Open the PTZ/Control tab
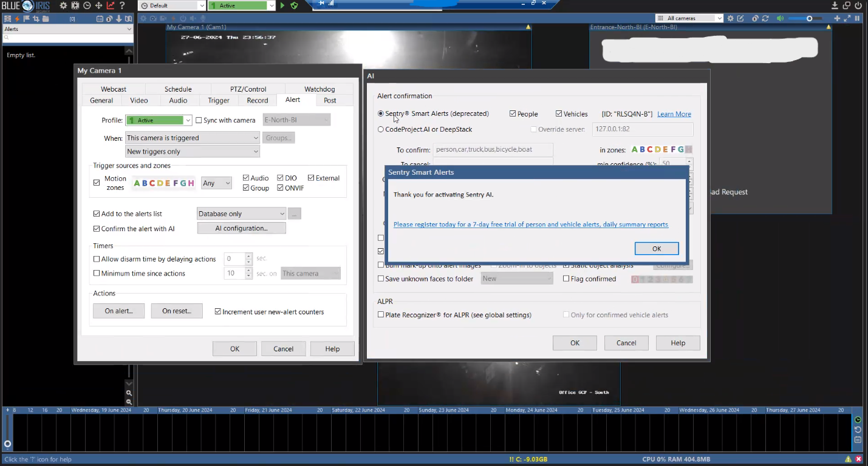Screen dimensions: 868x466 point(248,89)
